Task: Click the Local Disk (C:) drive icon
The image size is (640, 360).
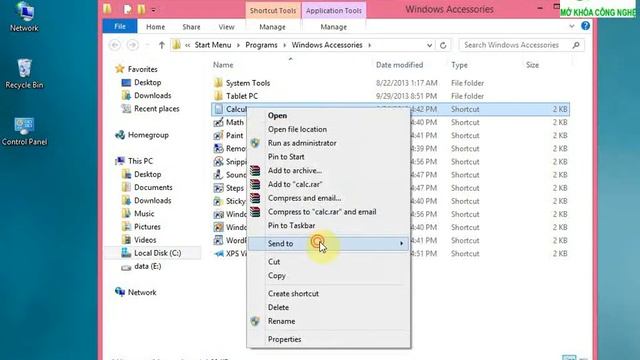Action: coord(126,253)
